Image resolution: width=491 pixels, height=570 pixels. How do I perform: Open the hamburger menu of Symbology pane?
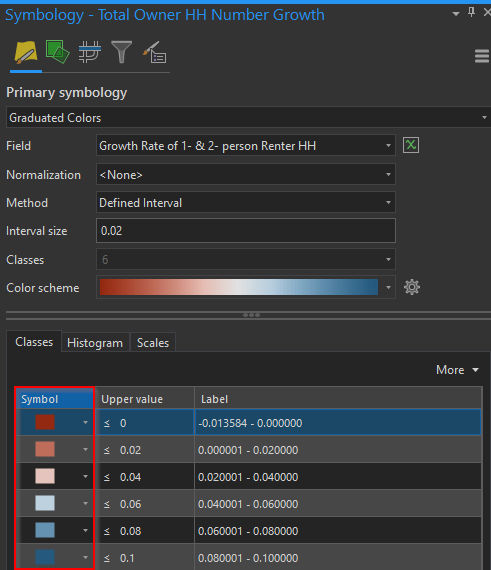482,56
